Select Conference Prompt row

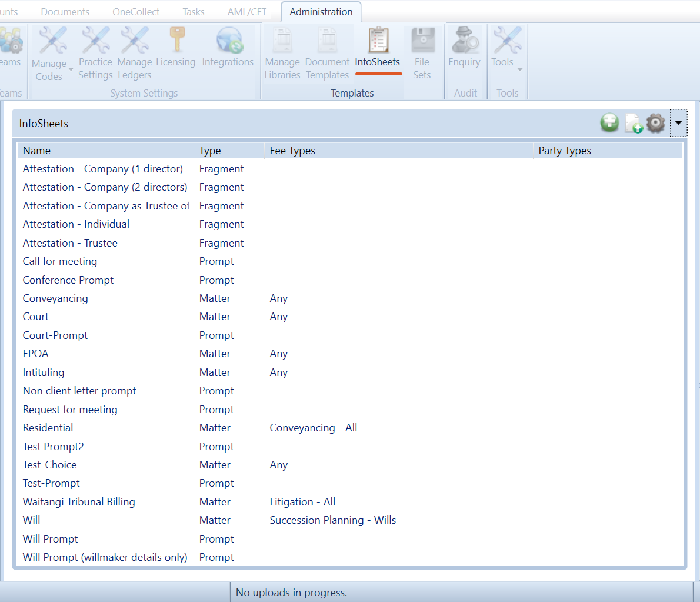click(x=350, y=280)
